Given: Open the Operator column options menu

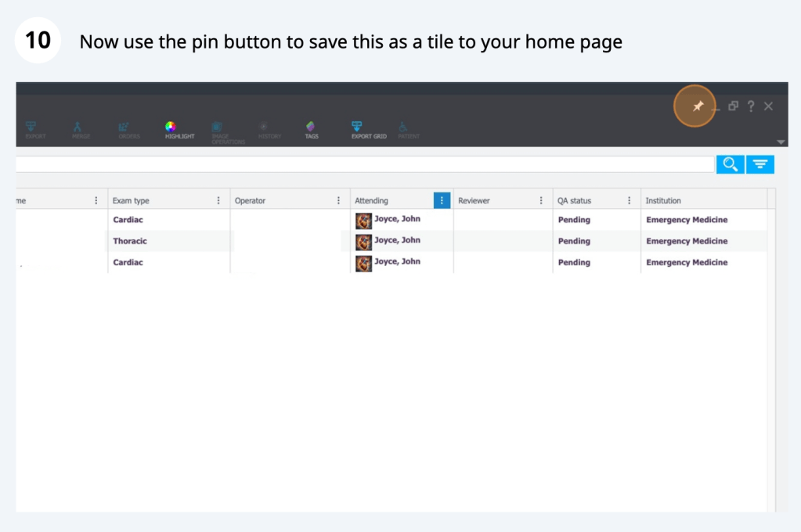Looking at the screenshot, I should [x=338, y=201].
